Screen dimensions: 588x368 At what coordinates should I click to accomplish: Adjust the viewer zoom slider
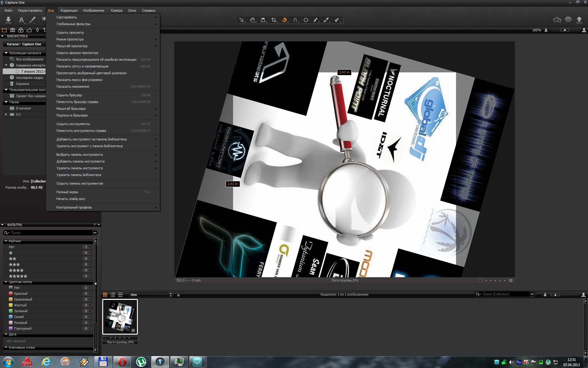(x=565, y=30)
